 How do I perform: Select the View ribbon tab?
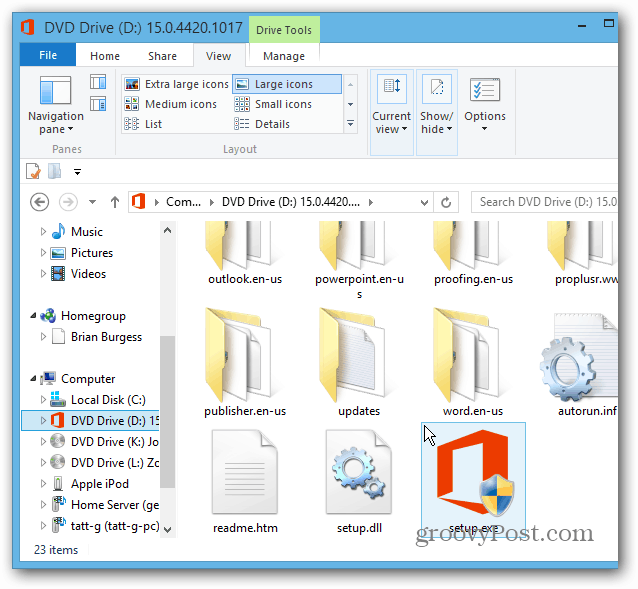(218, 56)
